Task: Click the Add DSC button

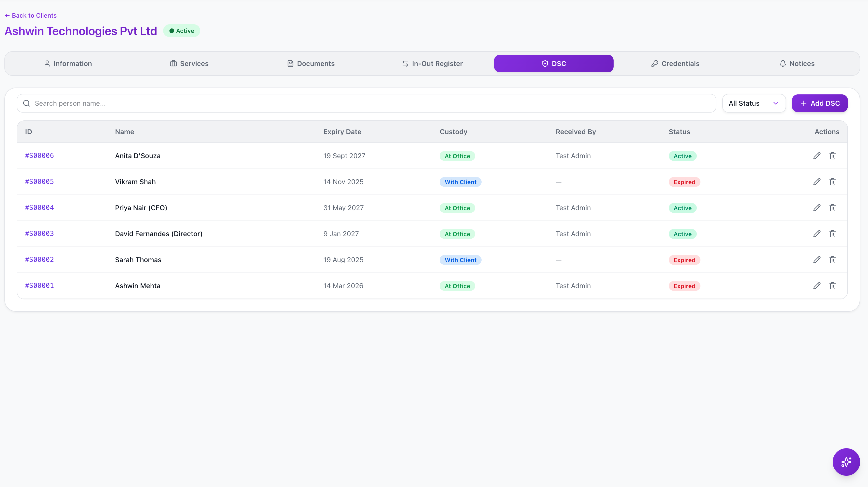Action: 819,103
